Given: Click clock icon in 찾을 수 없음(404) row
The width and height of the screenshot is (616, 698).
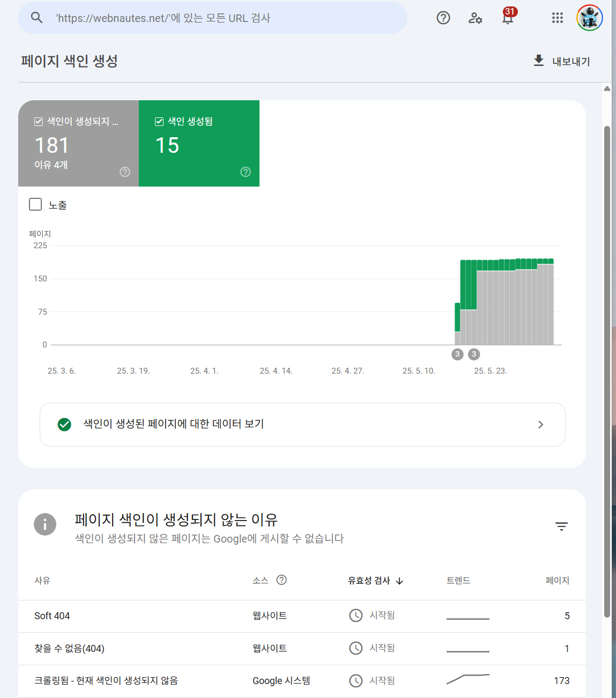Looking at the screenshot, I should click(x=356, y=648).
